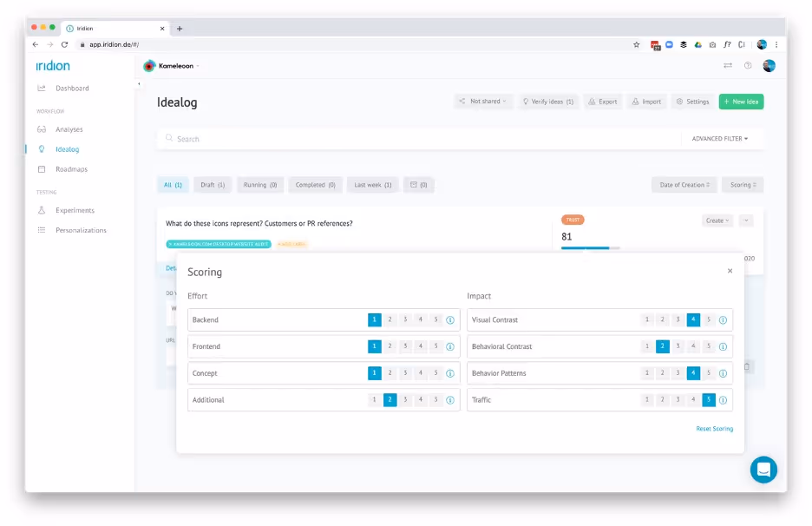Click the New Idea button
Viewport: 812px width, 526px height.
(741, 102)
